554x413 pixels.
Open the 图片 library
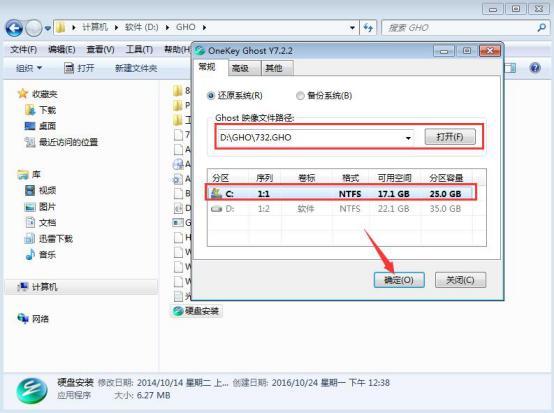41,207
